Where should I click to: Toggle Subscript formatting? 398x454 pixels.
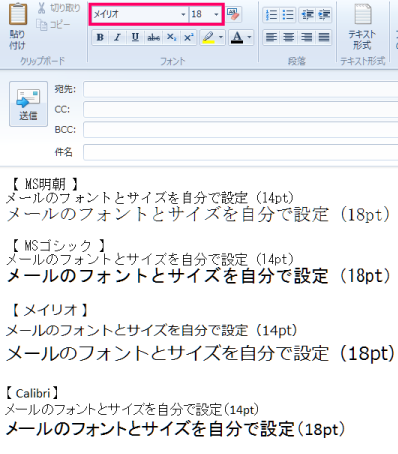tap(171, 37)
